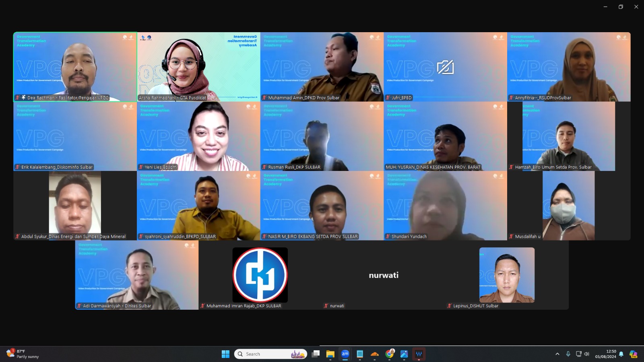Click the microphone icon in the system tray
The width and height of the screenshot is (644, 362).
[568, 354]
